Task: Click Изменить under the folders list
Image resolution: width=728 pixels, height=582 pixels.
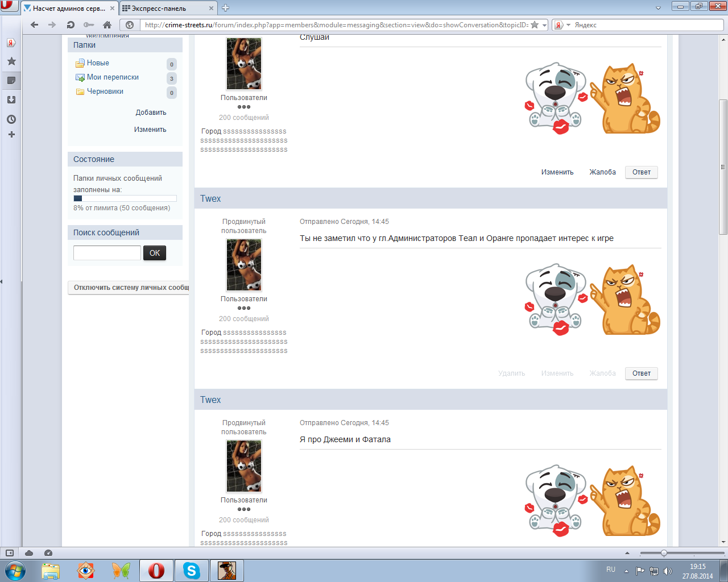Action: [150, 130]
